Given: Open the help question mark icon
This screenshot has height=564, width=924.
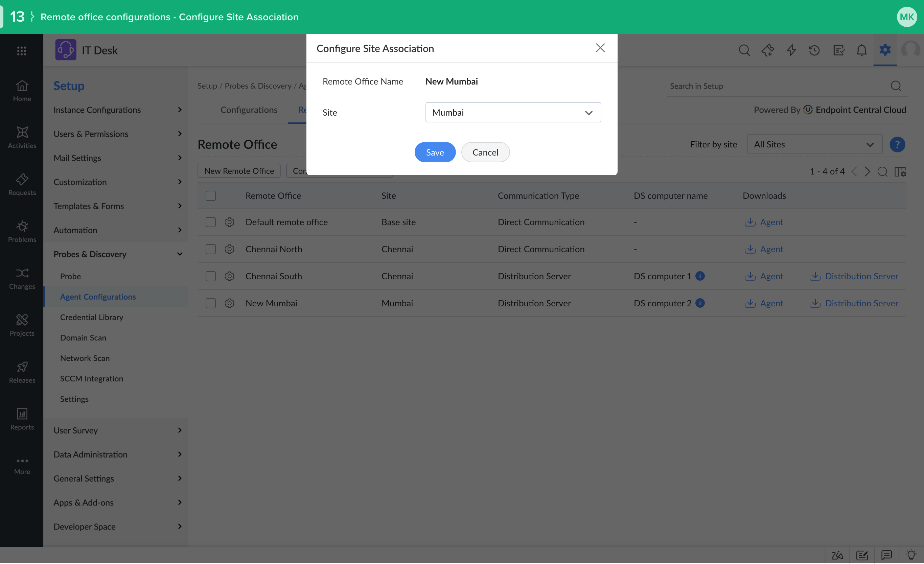Looking at the screenshot, I should 897,144.
